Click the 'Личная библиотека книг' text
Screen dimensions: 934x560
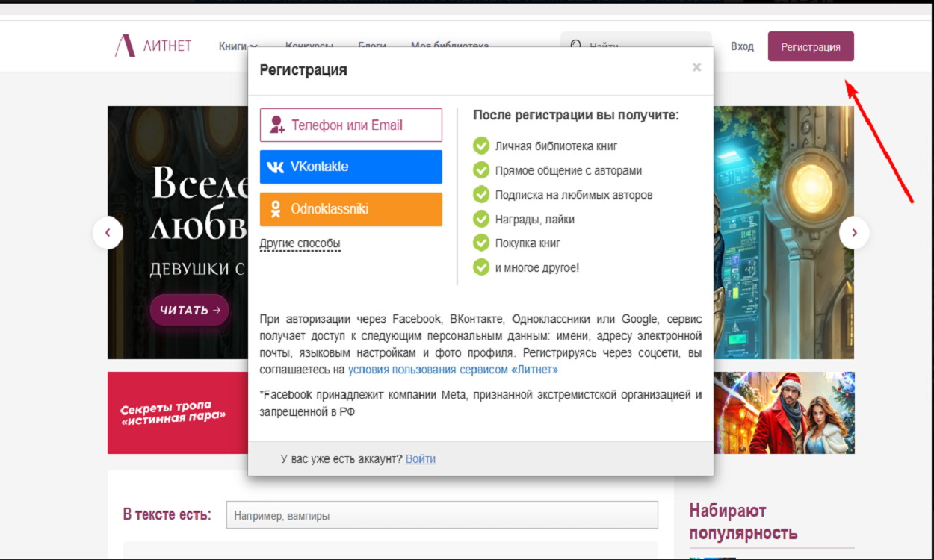click(556, 146)
